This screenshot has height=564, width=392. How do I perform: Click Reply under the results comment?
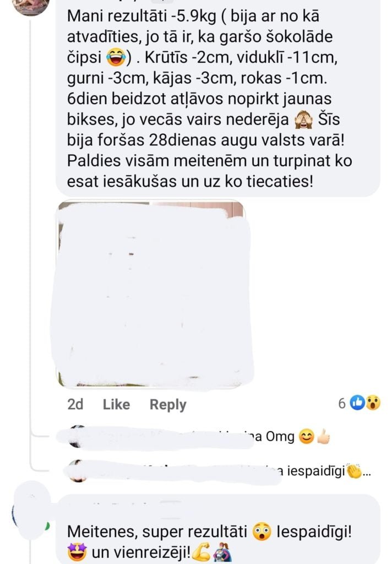[x=168, y=405]
